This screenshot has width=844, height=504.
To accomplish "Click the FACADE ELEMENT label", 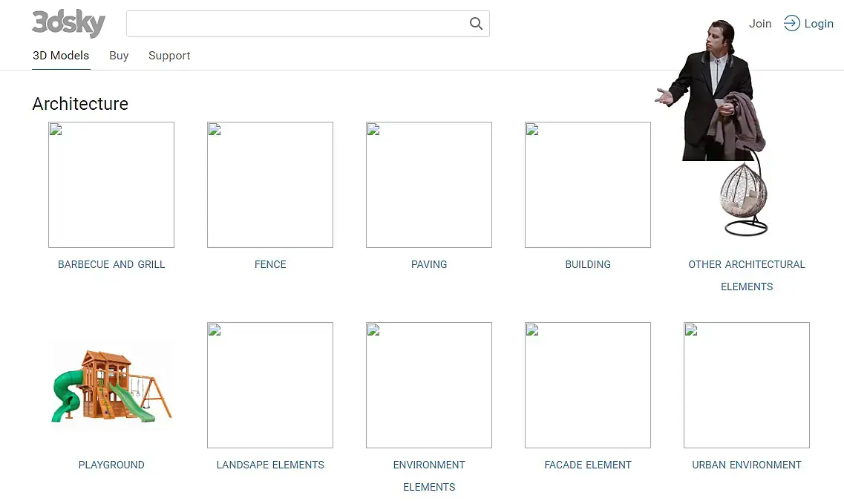I will click(588, 465).
